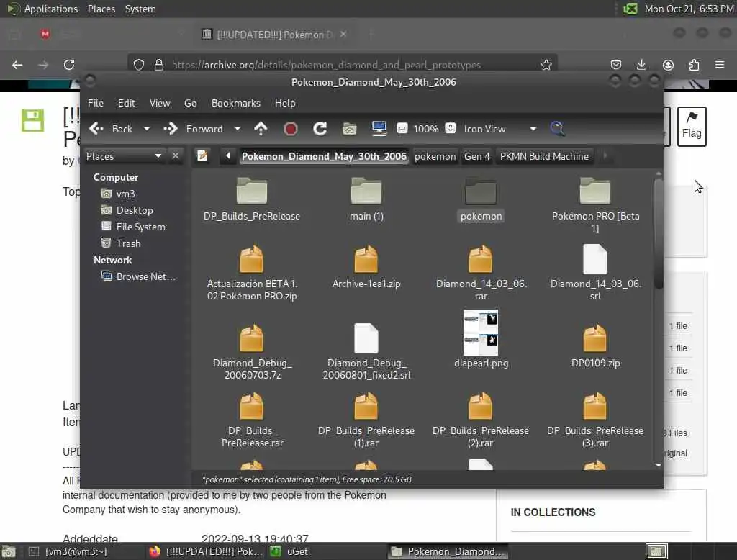Open the Edit menu
The height and width of the screenshot is (560, 737).
[x=126, y=103]
